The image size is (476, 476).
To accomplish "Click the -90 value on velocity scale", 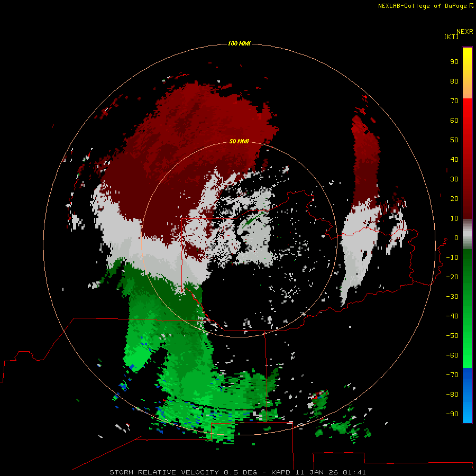I will click(452, 414).
